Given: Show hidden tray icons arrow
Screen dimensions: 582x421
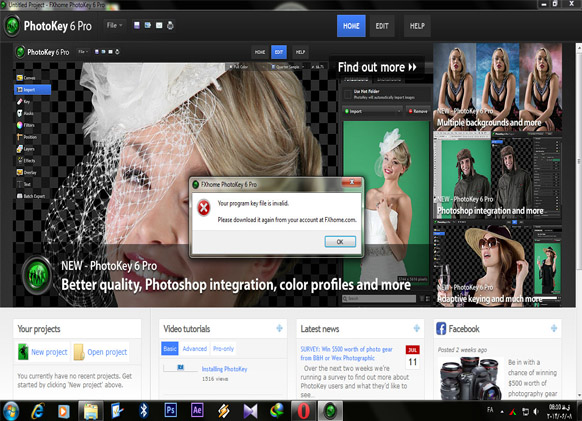Looking at the screenshot, I should coord(502,411).
